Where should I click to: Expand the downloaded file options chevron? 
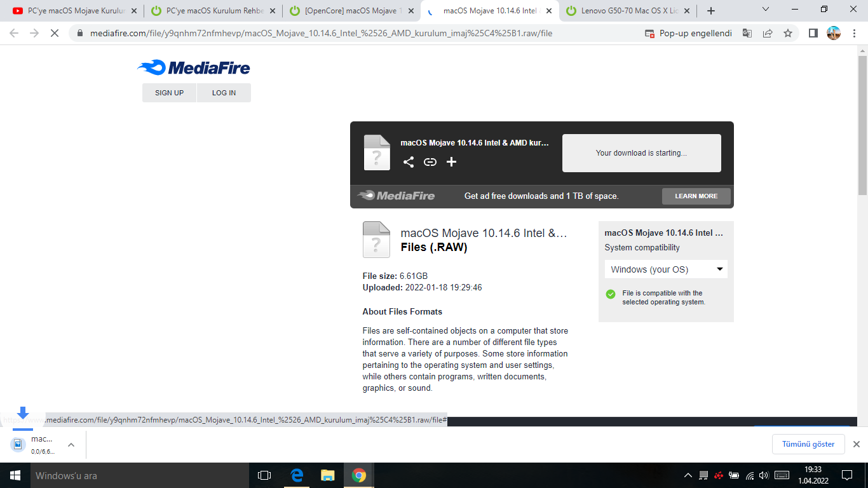(71, 445)
